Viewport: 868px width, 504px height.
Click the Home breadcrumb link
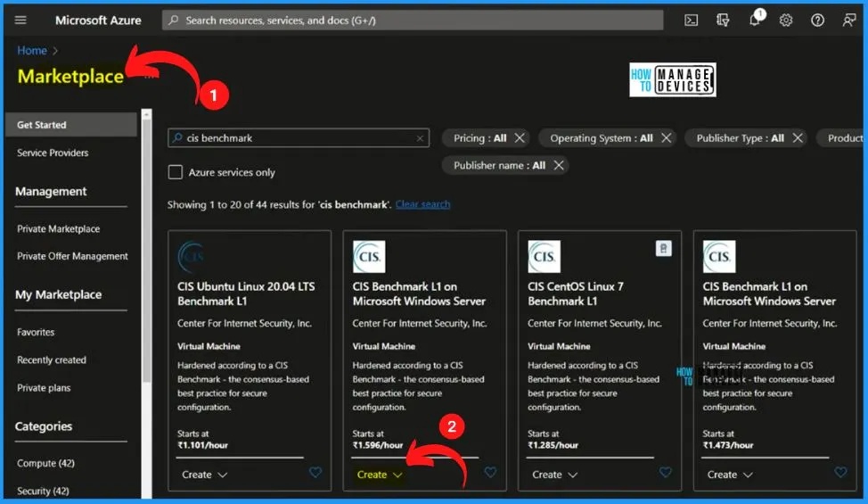[x=31, y=50]
